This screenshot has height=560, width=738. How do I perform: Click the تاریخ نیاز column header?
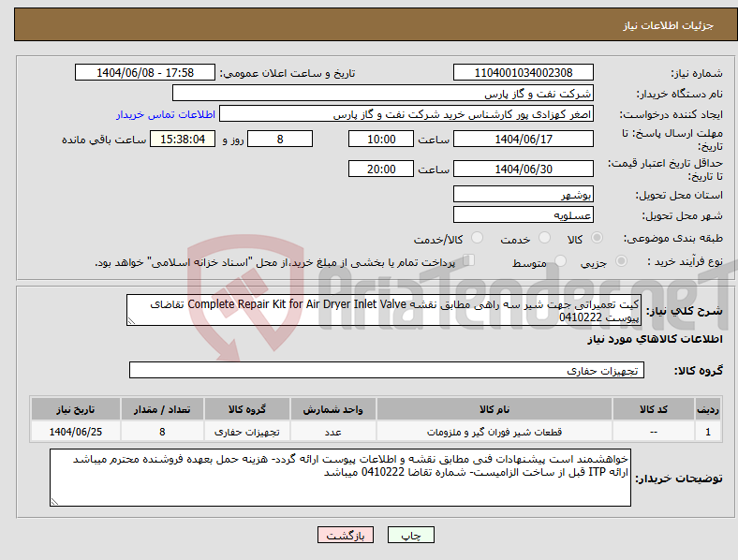coord(75,409)
